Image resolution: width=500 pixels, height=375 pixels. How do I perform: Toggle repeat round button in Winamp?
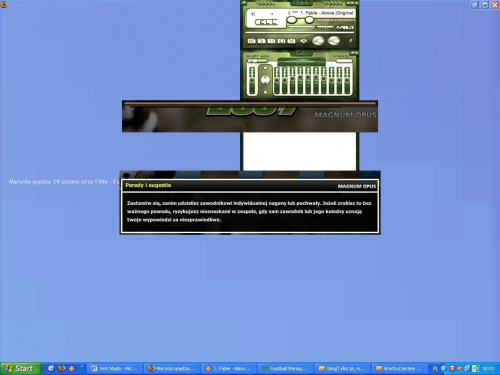[334, 41]
